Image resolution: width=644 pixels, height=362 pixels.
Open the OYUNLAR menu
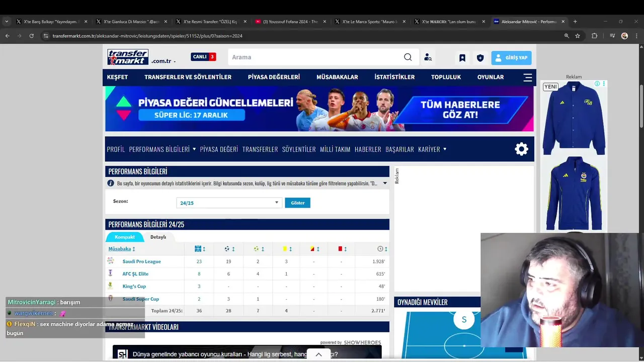[x=491, y=77]
